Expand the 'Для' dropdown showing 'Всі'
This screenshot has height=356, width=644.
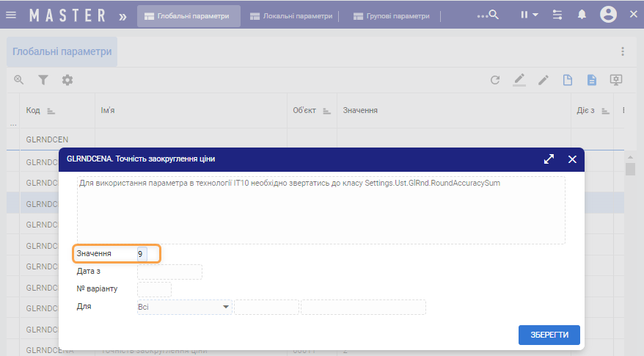226,307
